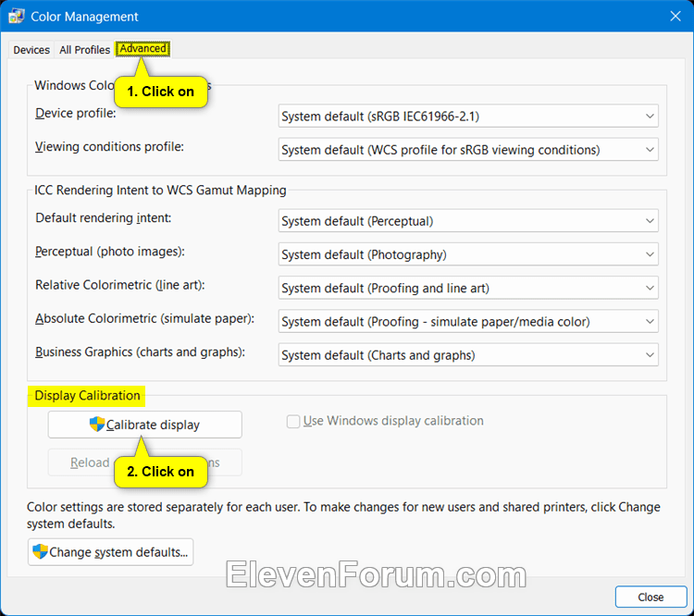Click the "Viewing conditions profile:" label
This screenshot has height=616, width=694.
tap(109, 146)
